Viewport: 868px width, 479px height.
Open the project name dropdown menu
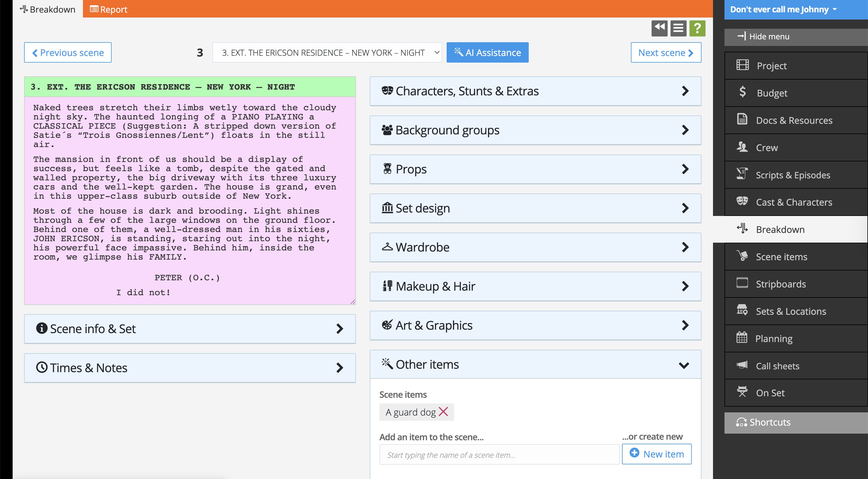783,9
